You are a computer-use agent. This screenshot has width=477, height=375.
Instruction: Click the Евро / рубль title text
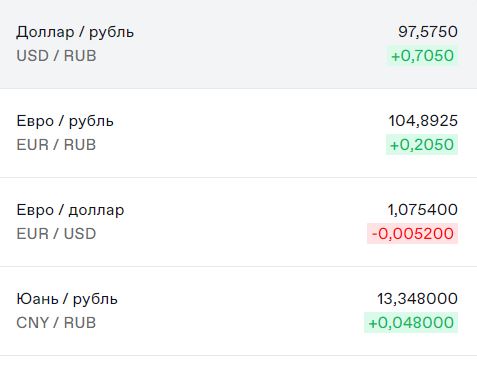65,121
